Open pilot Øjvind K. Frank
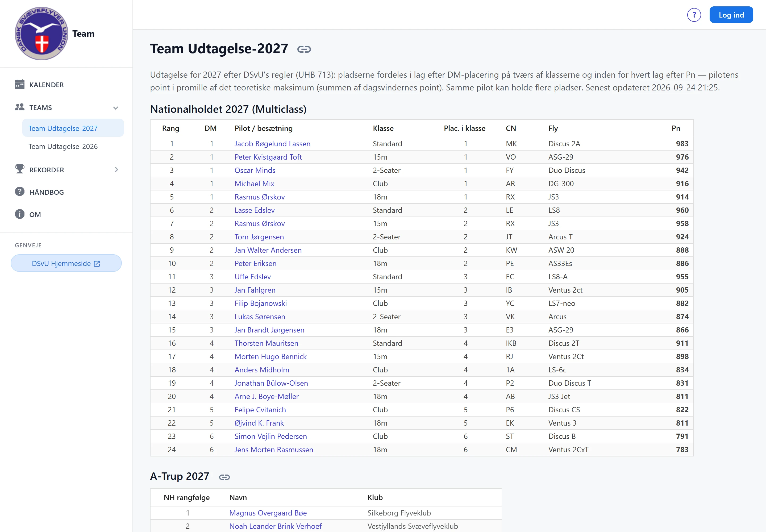Screen dimensions: 766x532 coord(259,423)
